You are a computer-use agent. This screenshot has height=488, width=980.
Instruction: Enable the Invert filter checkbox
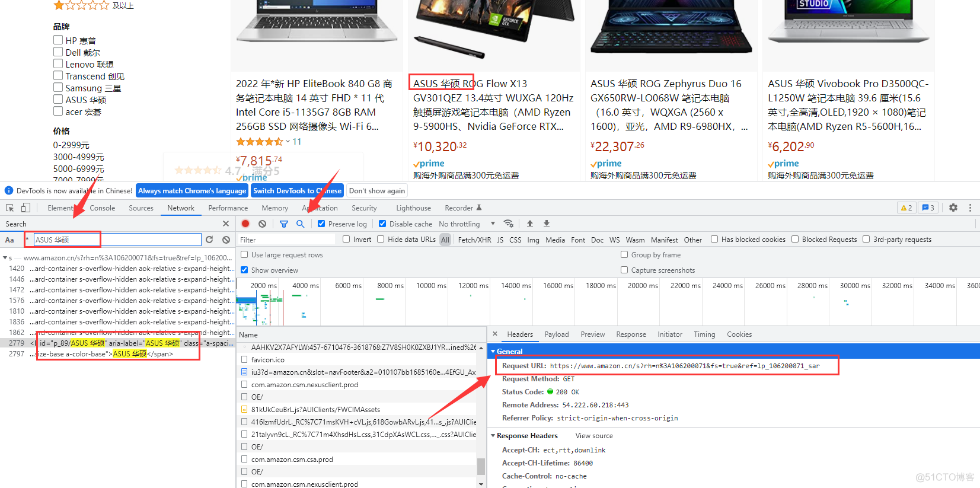[x=346, y=239]
